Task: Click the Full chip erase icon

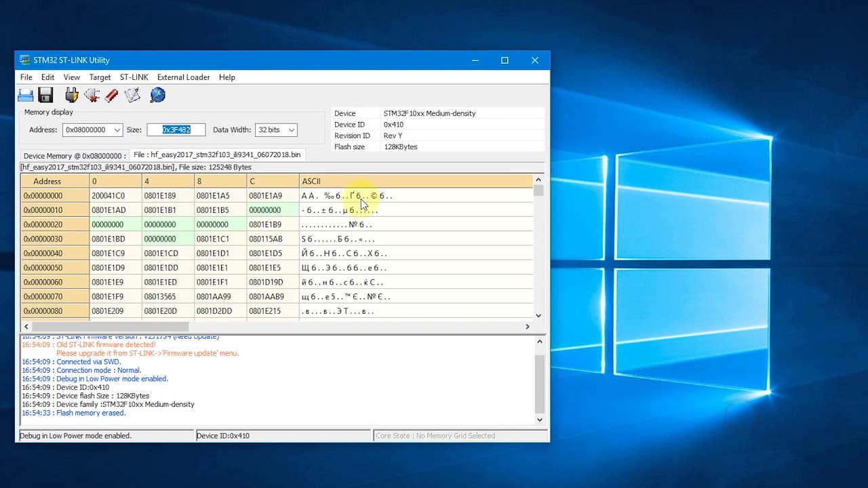Action: tap(112, 95)
